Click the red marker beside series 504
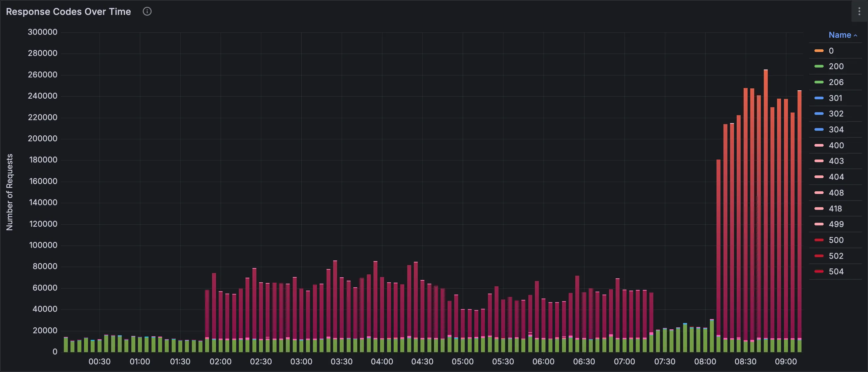Screen dimensions: 868x372 818,271
